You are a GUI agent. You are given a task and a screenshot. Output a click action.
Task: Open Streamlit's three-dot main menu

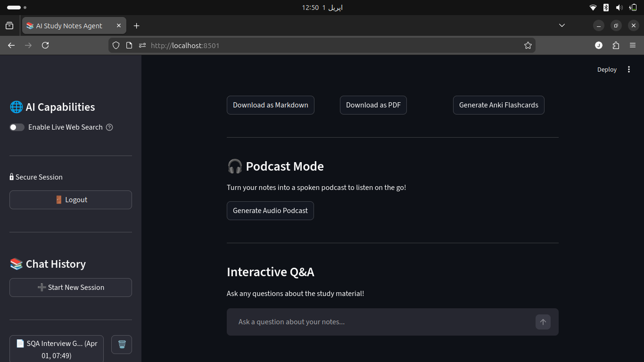pyautogui.click(x=629, y=69)
